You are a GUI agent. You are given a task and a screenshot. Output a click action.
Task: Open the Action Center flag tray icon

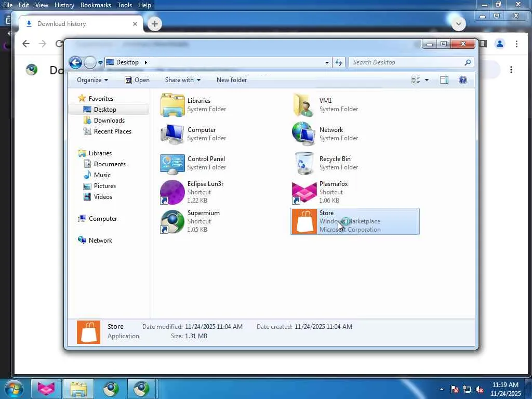[455, 390]
